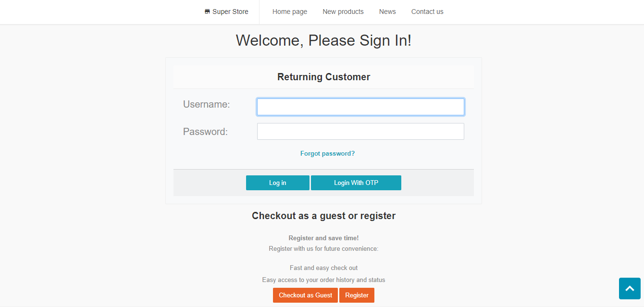
Task: Go to Home page menu item
Action: click(x=289, y=12)
